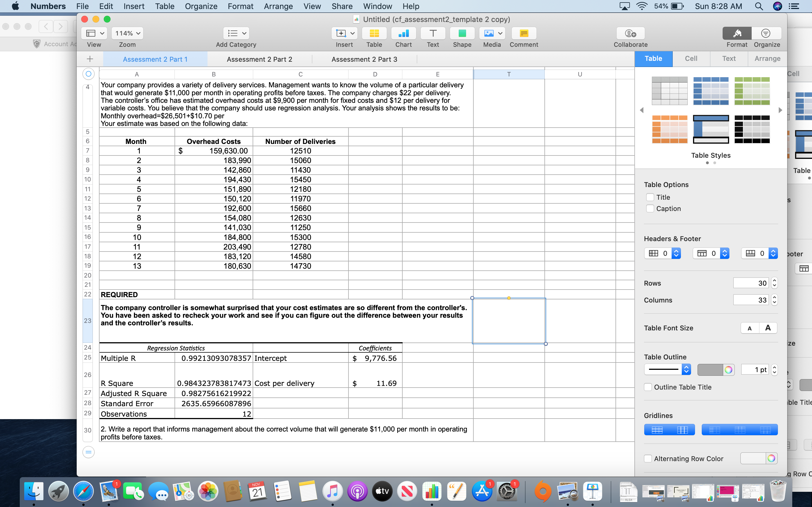Insert a shape with the Shape icon
This screenshot has height=507, width=812.
point(462,33)
